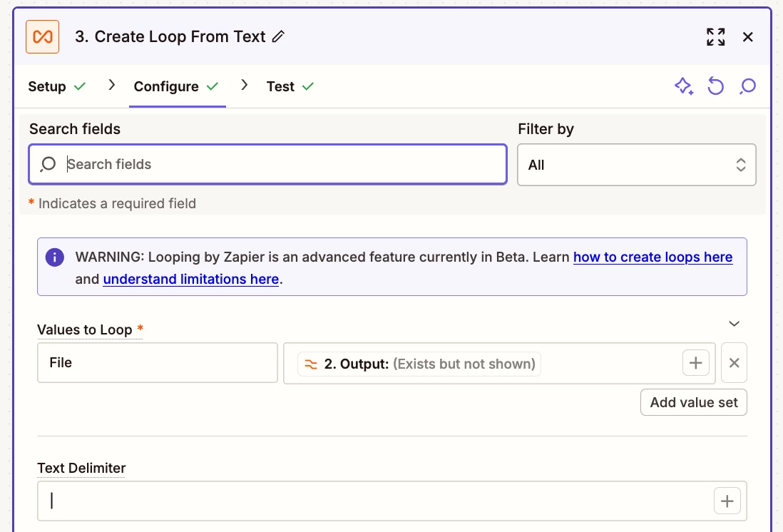
Task: Click the step title '3. Create Loop From Text'
Action: [170, 36]
